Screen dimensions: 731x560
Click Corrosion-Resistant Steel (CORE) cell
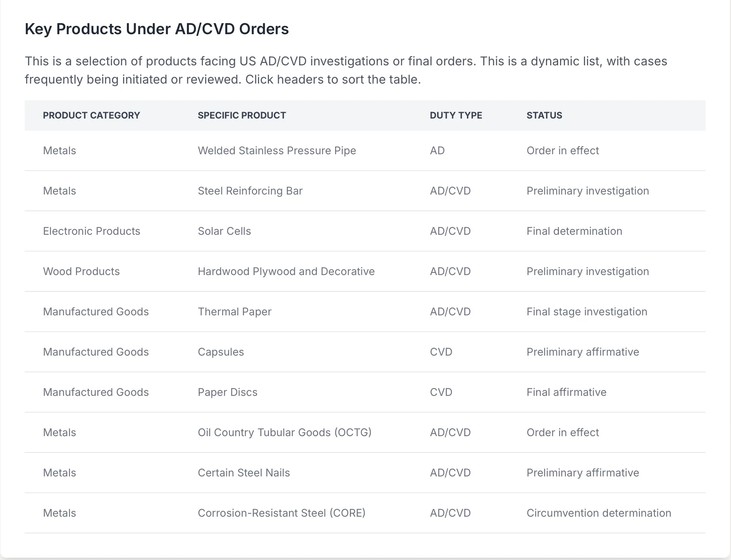click(x=282, y=513)
